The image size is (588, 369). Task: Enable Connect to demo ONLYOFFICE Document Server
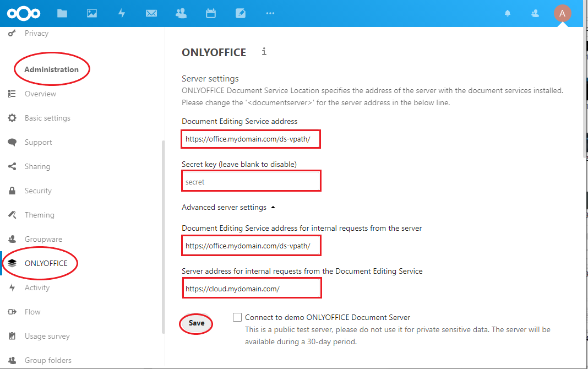[237, 317]
